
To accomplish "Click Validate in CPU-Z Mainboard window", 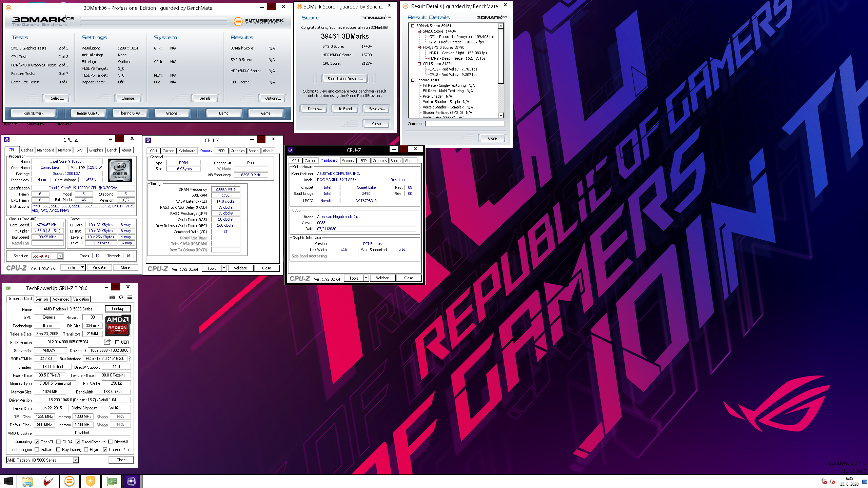I will [382, 278].
